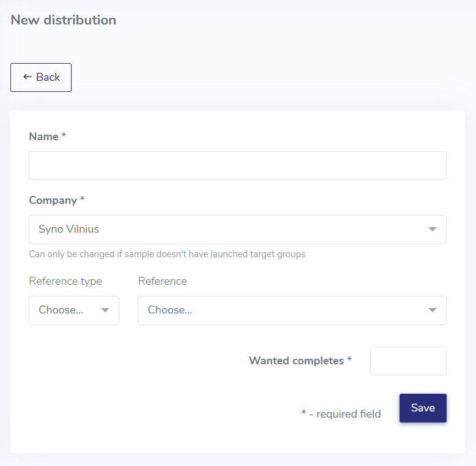Screen dimensions: 476x466
Task: Click the Name field label
Action: click(43, 137)
